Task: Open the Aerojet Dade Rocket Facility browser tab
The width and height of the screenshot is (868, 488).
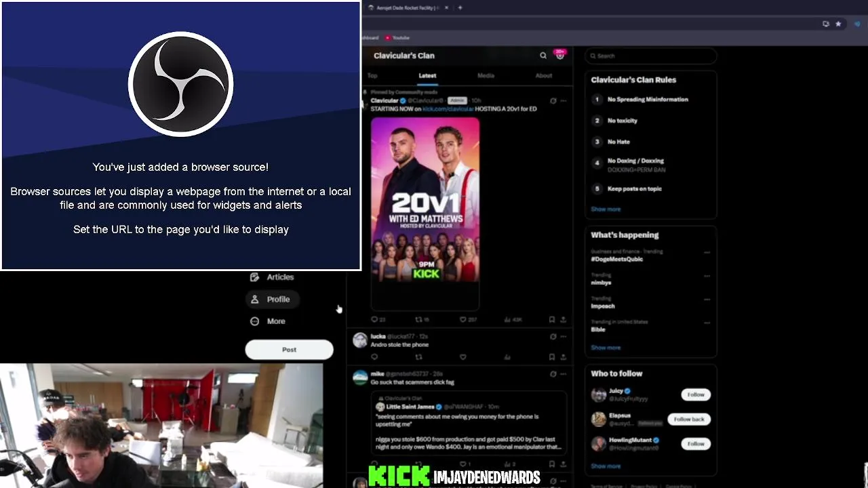Action: pyautogui.click(x=408, y=7)
